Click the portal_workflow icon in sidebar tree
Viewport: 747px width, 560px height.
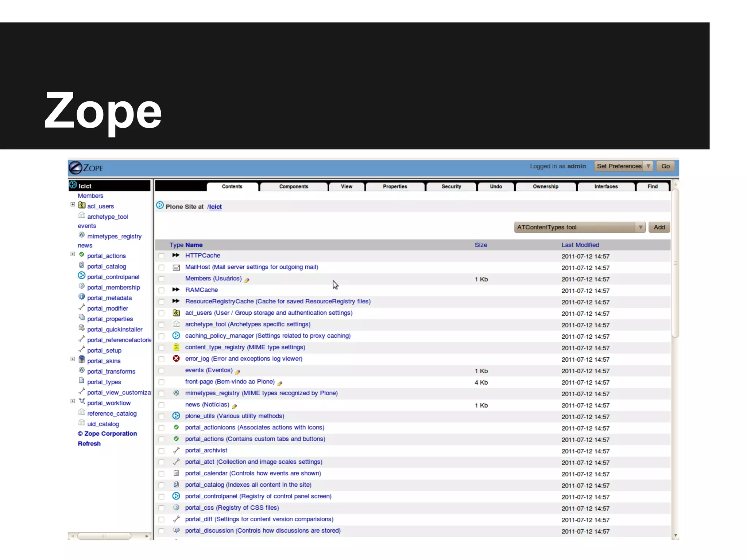[x=82, y=401]
